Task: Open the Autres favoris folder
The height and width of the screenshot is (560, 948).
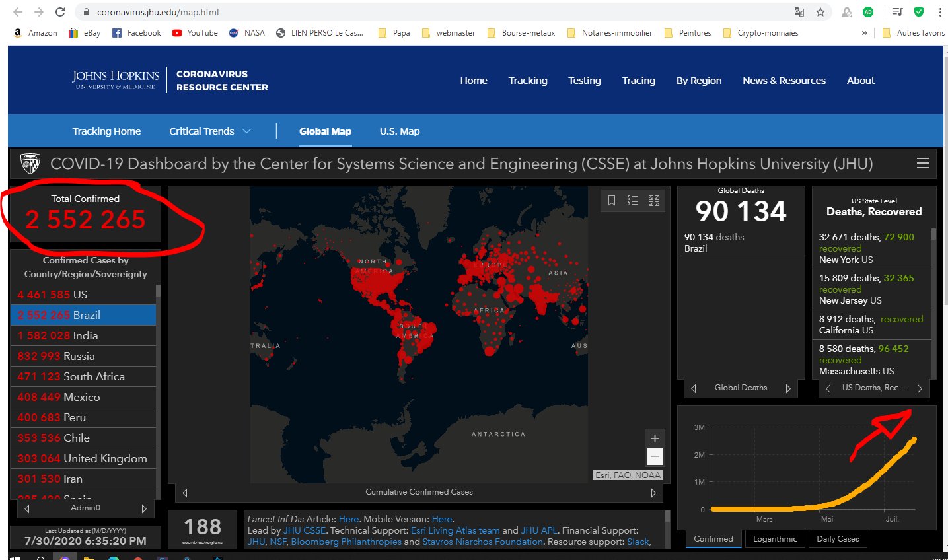Action: coord(914,33)
